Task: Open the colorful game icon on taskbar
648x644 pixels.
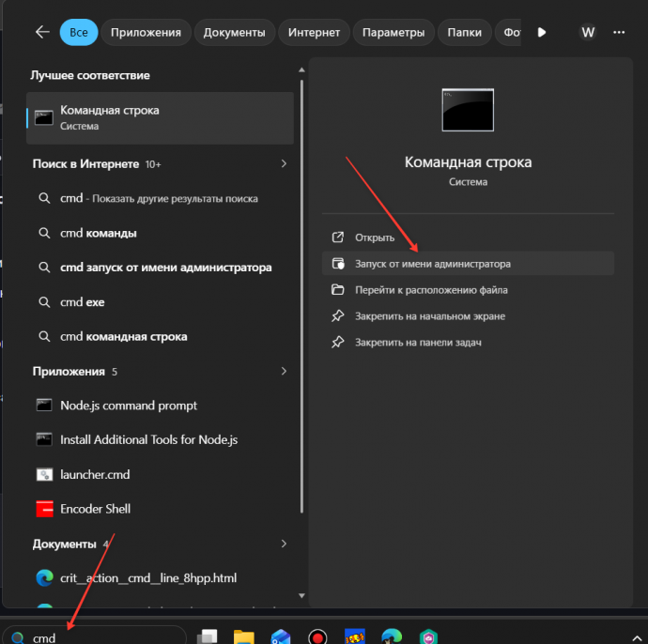Action: coord(355,636)
